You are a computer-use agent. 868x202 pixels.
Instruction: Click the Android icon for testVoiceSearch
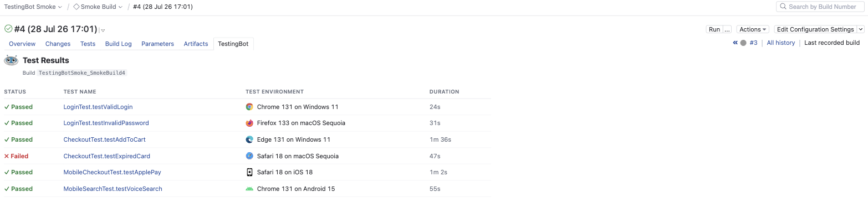[249, 189]
